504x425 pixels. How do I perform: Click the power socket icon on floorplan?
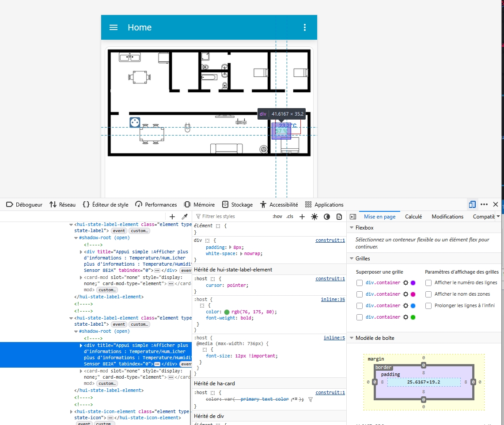pos(135,122)
